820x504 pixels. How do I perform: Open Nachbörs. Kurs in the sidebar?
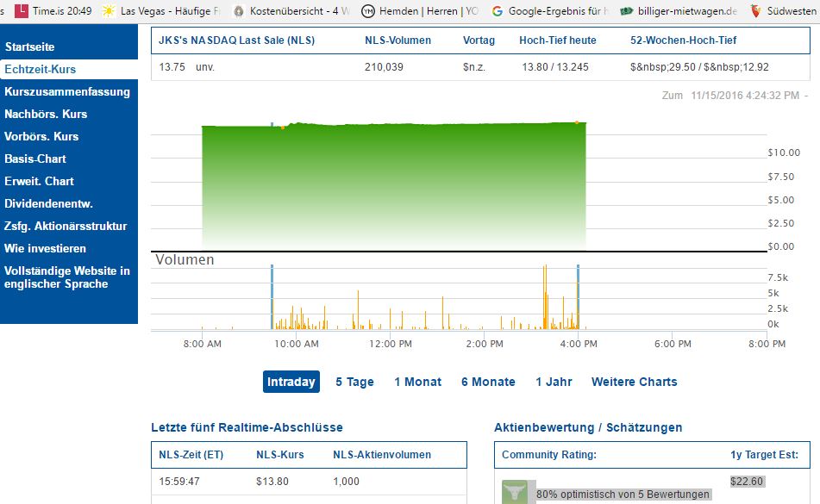point(46,114)
